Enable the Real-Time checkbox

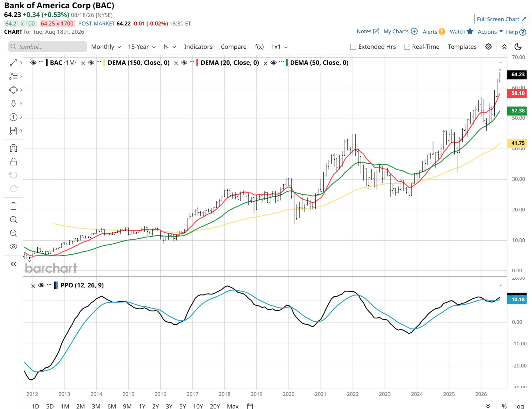pyautogui.click(x=407, y=47)
